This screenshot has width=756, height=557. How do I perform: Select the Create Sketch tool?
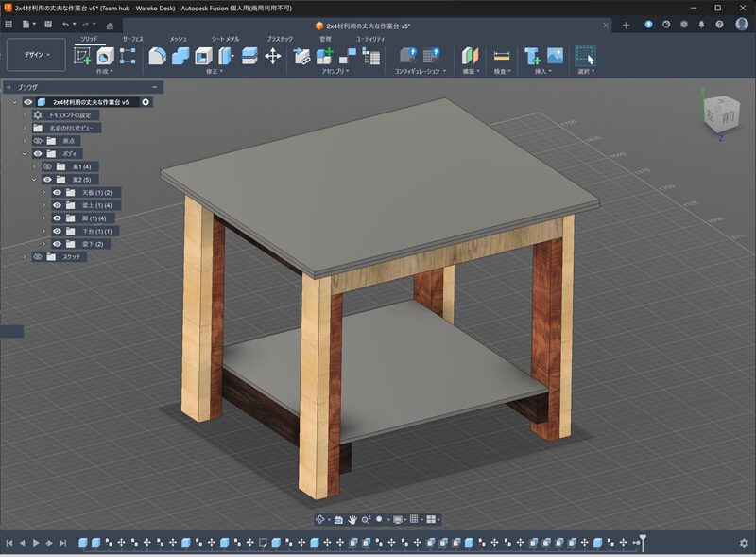pos(83,56)
